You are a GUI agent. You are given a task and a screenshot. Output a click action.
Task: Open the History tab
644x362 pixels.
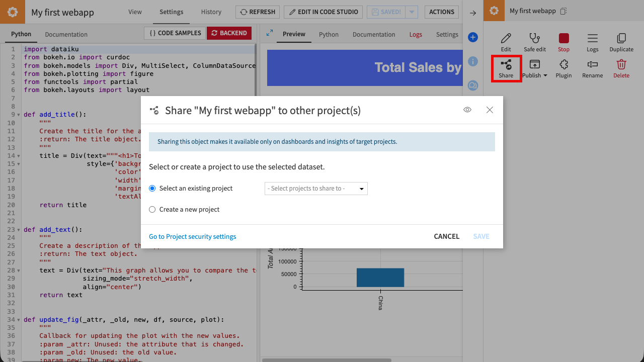(x=211, y=12)
